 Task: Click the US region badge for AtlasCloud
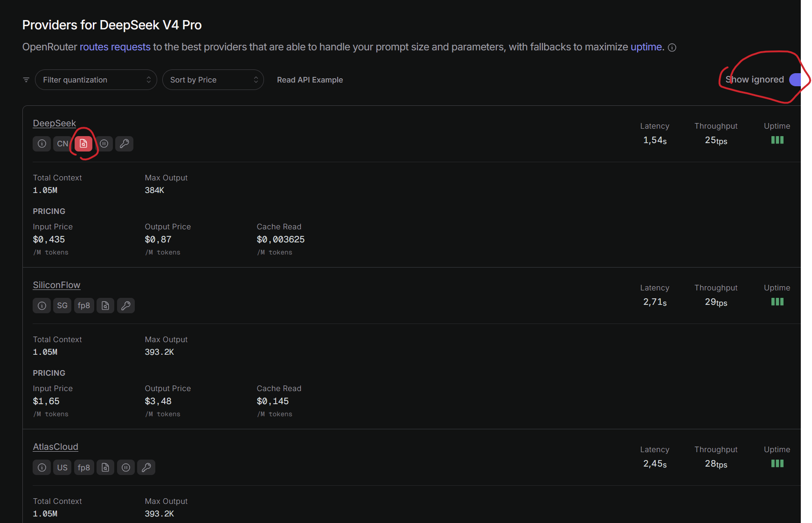point(62,467)
